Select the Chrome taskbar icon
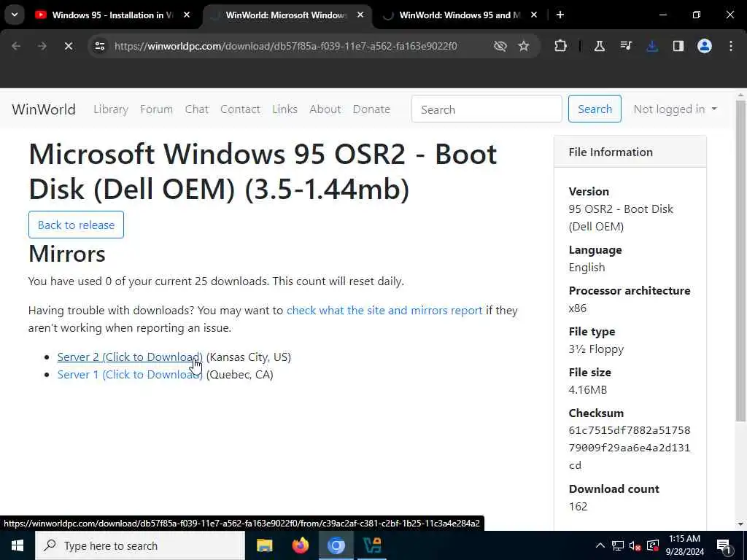Screen dimensions: 747x560 [336, 545]
